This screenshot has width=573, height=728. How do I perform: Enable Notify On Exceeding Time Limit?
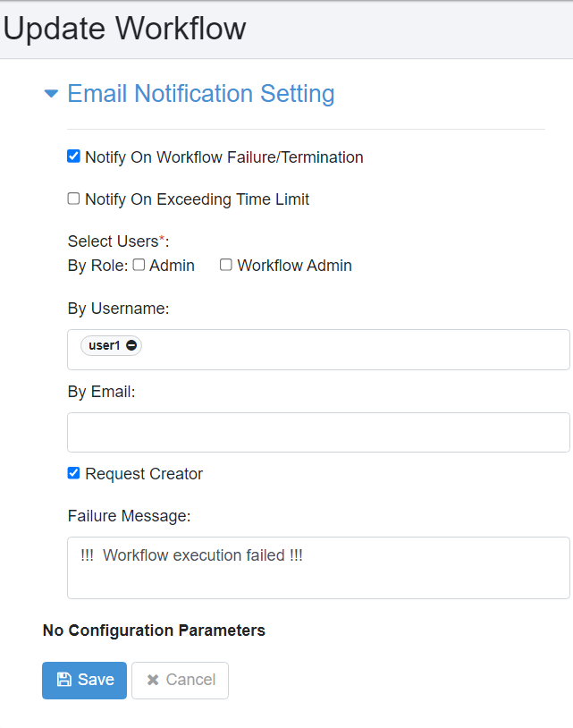point(73,199)
